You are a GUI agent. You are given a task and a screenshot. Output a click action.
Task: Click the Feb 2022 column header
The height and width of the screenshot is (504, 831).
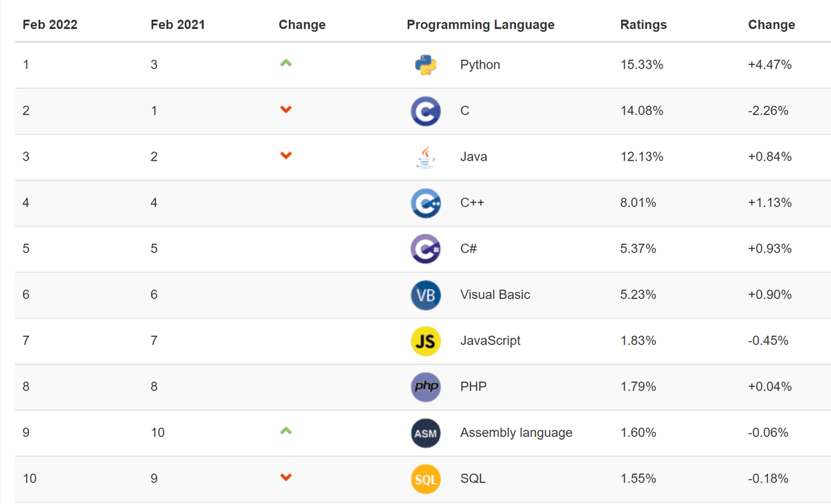coord(50,25)
